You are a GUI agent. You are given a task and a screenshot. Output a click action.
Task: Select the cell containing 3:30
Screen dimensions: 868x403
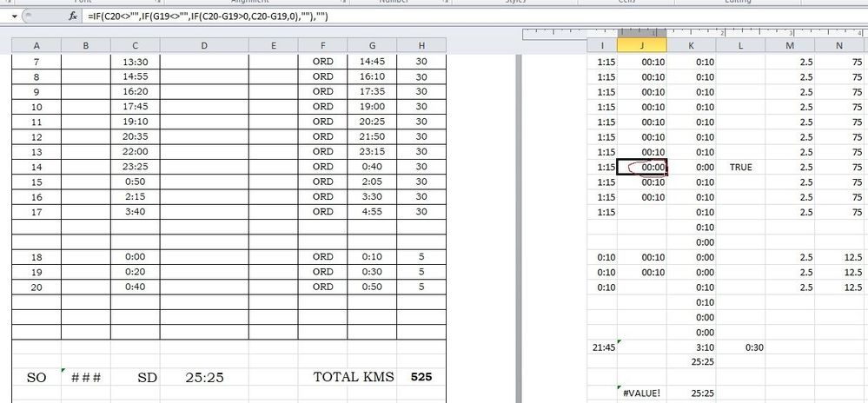pyautogui.click(x=372, y=196)
